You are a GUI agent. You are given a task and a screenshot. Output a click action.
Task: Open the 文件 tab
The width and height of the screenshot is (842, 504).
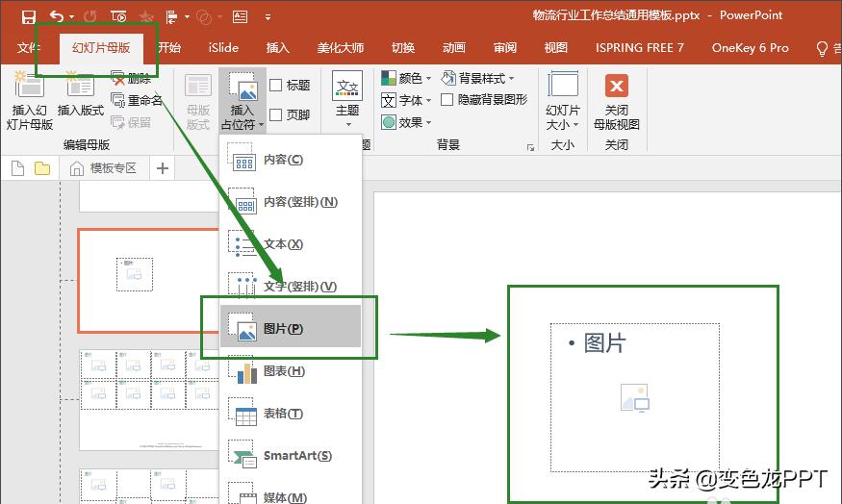[28, 48]
